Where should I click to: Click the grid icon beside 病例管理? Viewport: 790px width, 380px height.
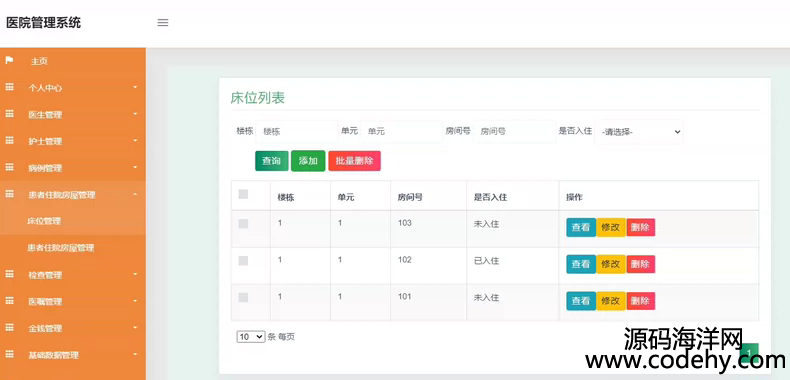click(9, 167)
